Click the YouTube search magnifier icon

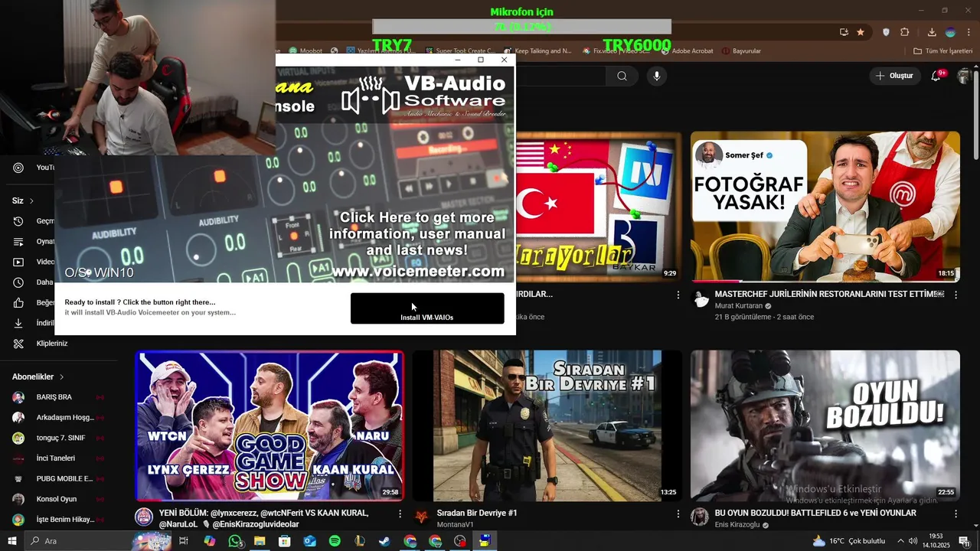[622, 76]
